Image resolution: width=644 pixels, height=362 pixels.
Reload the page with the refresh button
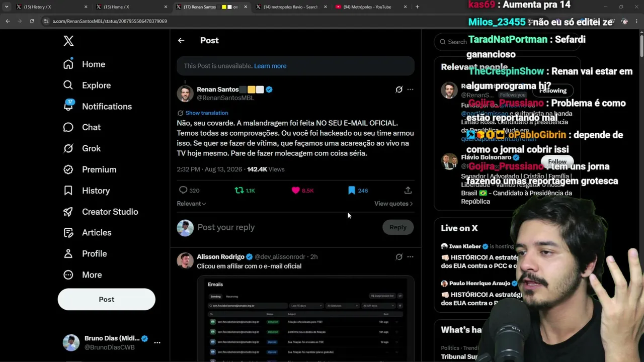(32, 21)
